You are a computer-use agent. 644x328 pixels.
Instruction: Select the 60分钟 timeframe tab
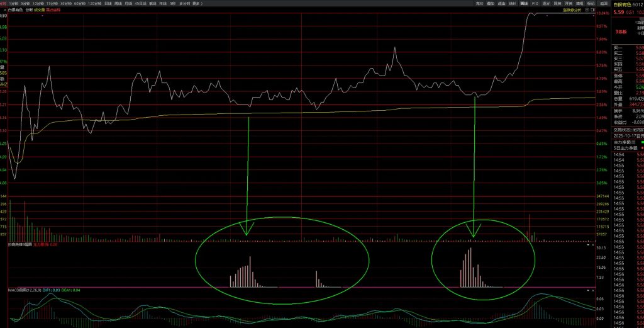(79, 3)
